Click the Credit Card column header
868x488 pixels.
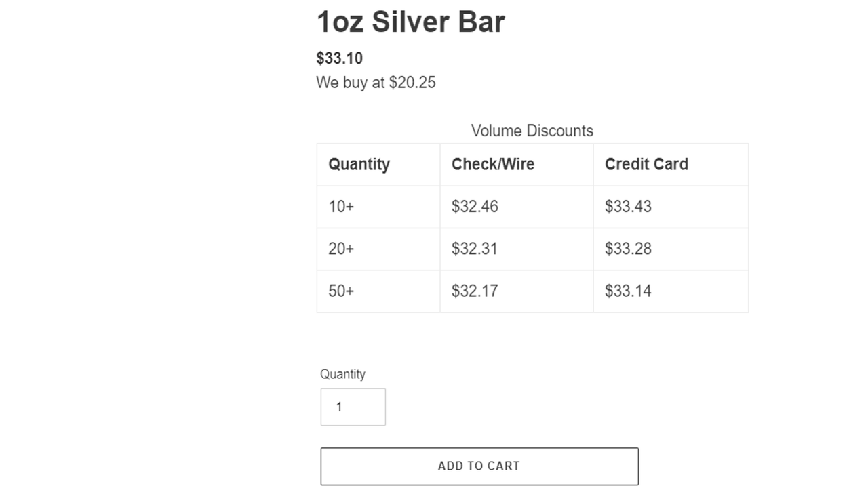pyautogui.click(x=646, y=164)
